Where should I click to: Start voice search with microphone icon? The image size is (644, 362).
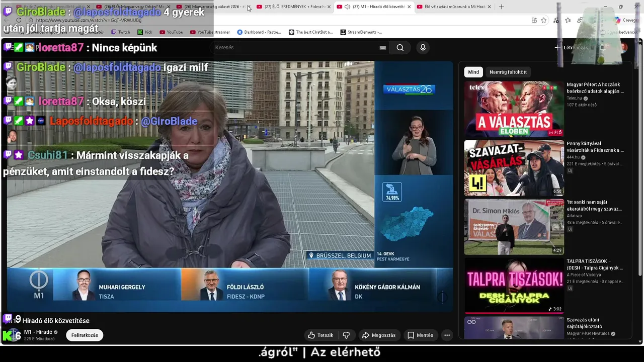[x=423, y=48]
